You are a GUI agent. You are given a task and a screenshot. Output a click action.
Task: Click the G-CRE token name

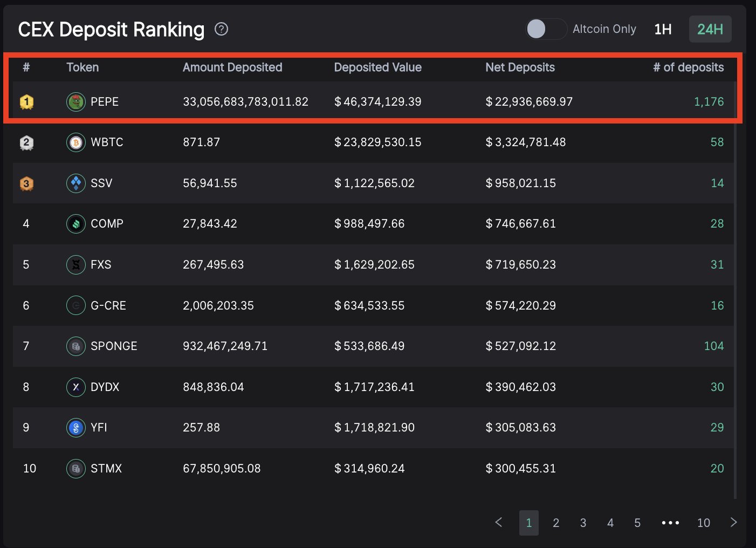pos(108,305)
